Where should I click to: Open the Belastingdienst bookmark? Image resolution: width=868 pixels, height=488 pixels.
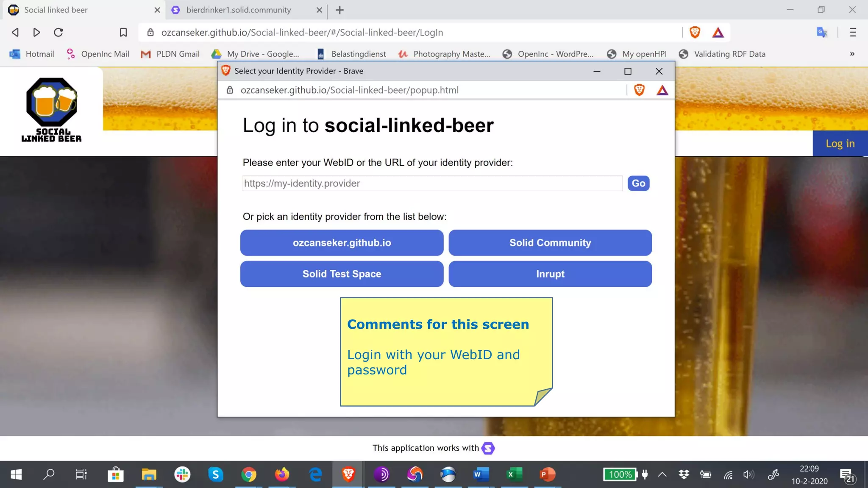click(351, 54)
